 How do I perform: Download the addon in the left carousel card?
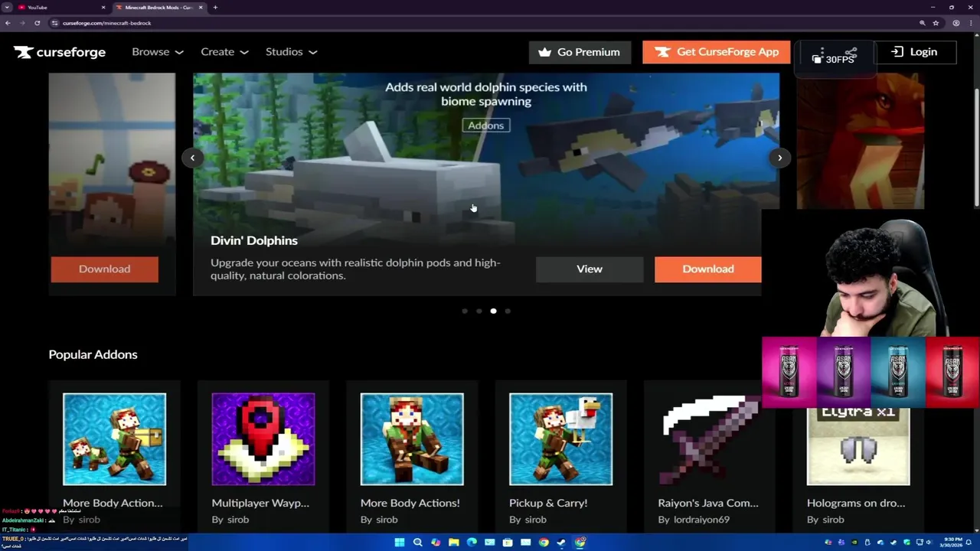point(105,269)
